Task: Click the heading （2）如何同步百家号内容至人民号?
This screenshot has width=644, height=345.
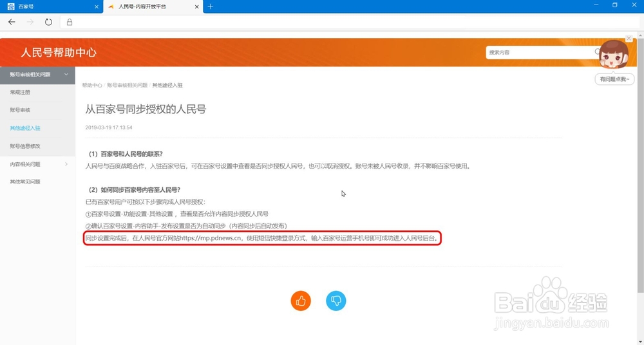Action: tap(133, 190)
